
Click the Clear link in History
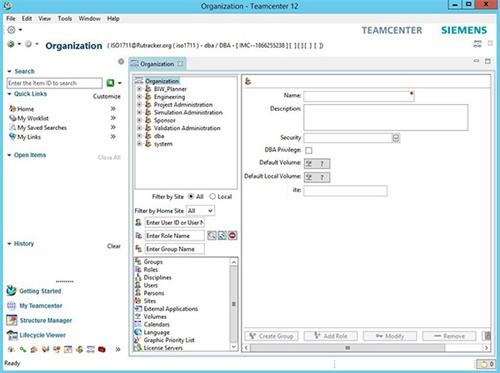coord(114,246)
